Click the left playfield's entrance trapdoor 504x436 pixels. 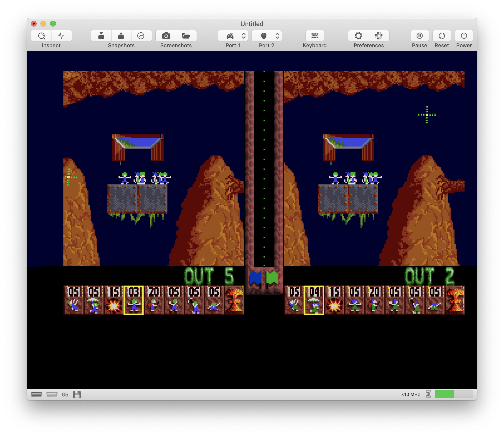click(x=138, y=148)
